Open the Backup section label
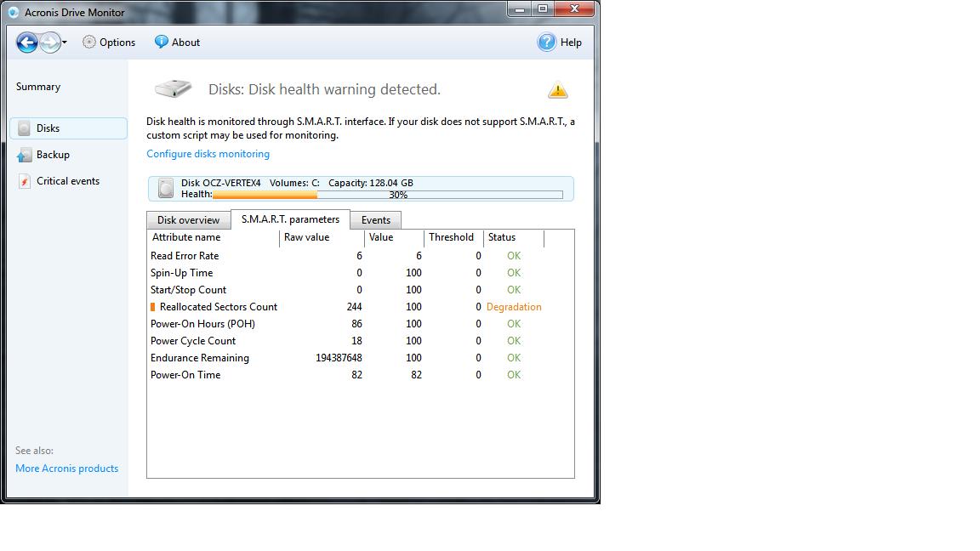This screenshot has height=551, width=980. [x=53, y=155]
